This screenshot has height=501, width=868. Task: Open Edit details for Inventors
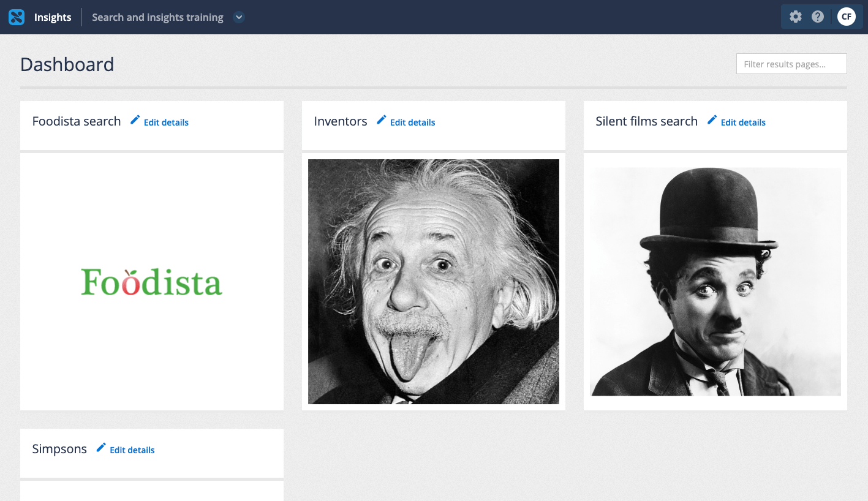point(412,122)
